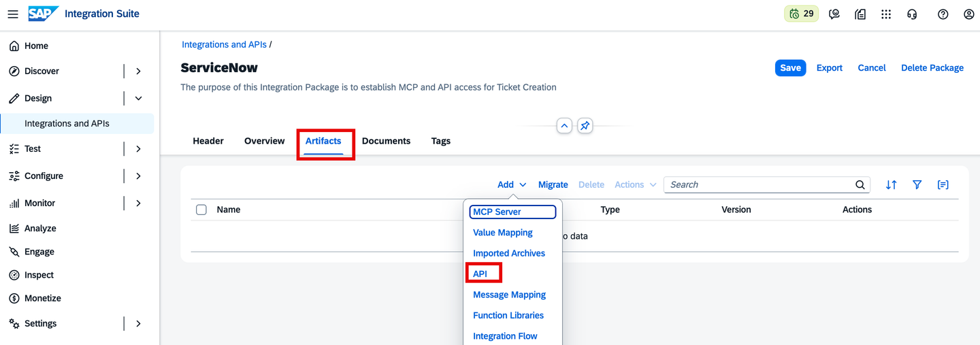Expand the Test section chevron
Screen dimensions: 980x345
(x=138, y=148)
